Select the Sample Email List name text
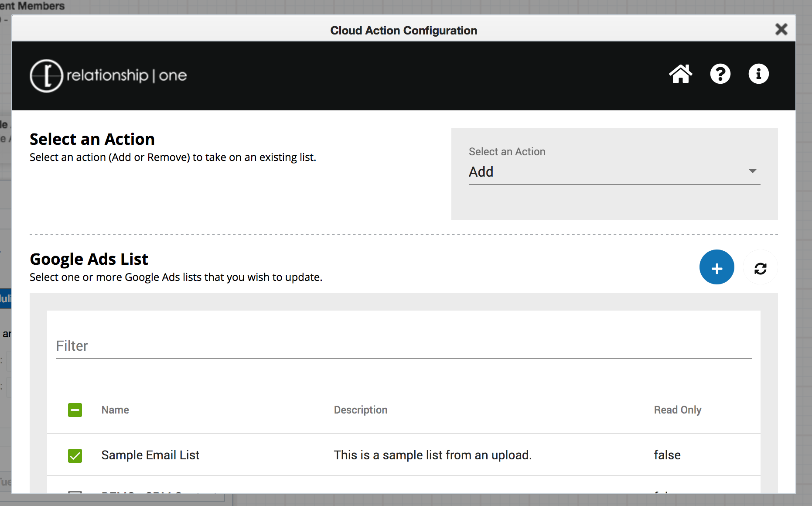Image resolution: width=812 pixels, height=506 pixels. tap(150, 455)
